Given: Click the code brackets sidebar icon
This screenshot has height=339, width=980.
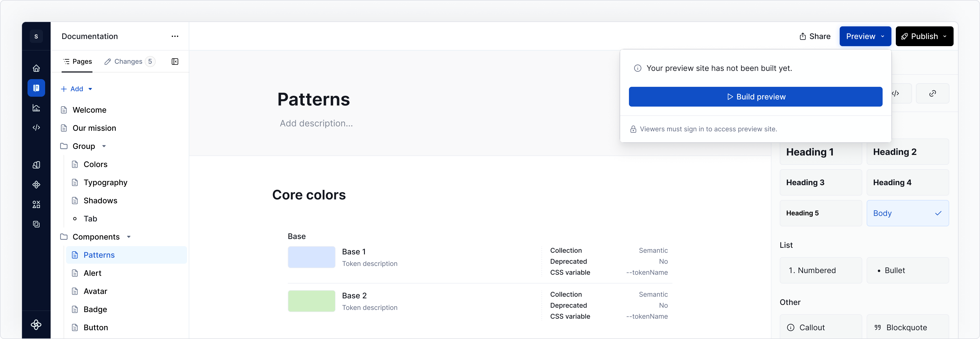Looking at the screenshot, I should (36, 128).
